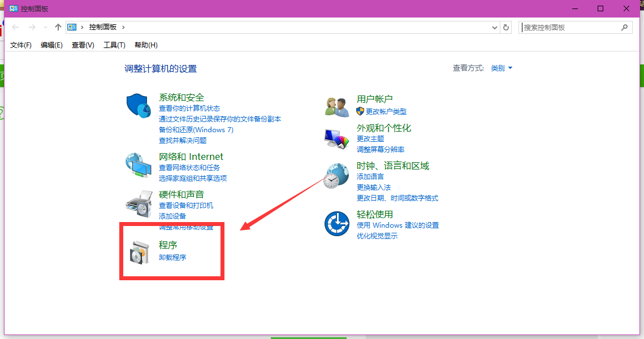Open 备份和还原(Windows 7) link
The image size is (644, 339).
click(x=196, y=130)
